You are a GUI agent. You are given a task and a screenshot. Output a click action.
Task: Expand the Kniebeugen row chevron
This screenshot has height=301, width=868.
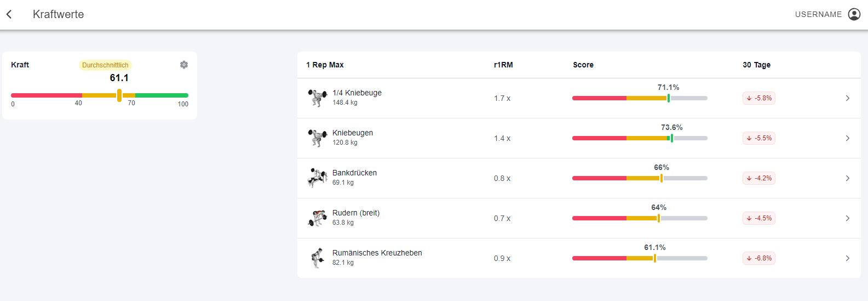pos(847,138)
